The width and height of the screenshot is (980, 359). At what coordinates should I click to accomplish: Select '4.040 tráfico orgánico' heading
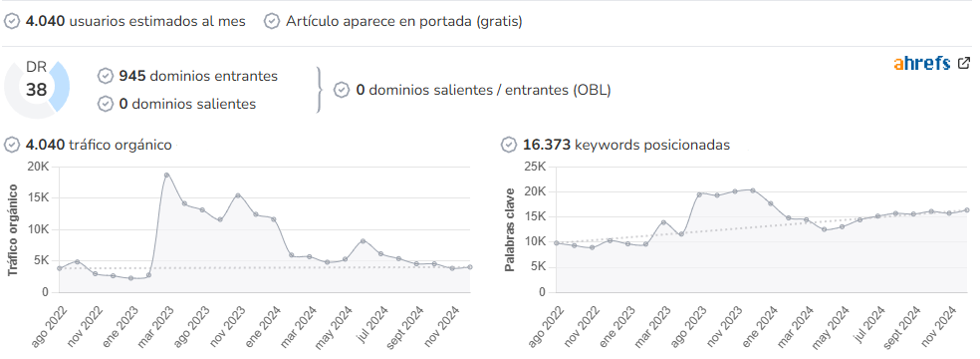99,146
